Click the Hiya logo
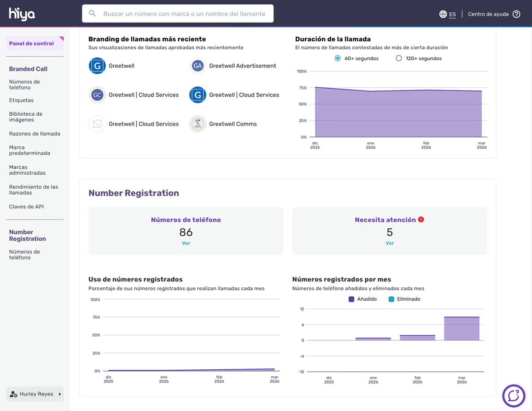 point(22,14)
